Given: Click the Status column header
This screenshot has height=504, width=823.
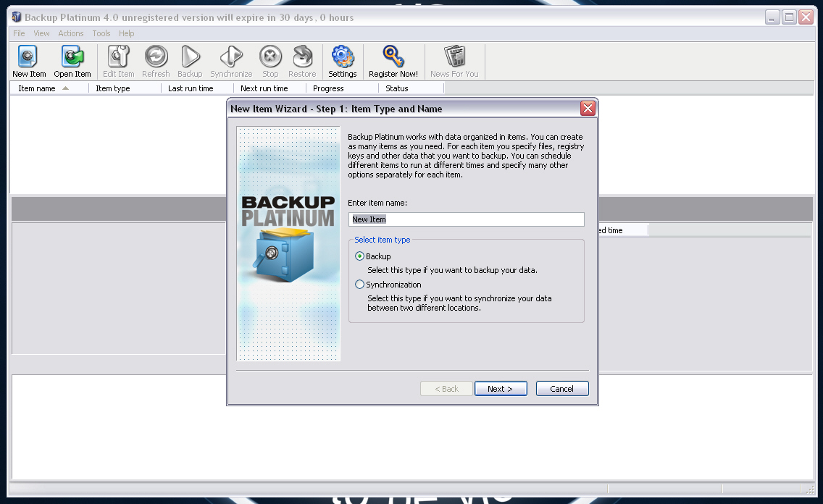Looking at the screenshot, I should (411, 88).
